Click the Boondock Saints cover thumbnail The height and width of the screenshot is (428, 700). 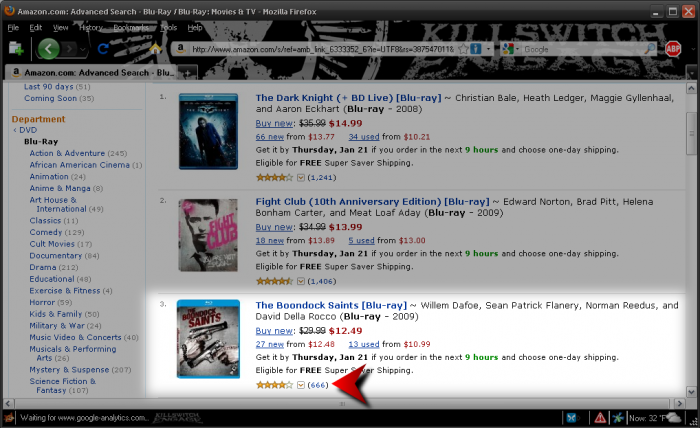click(208, 339)
